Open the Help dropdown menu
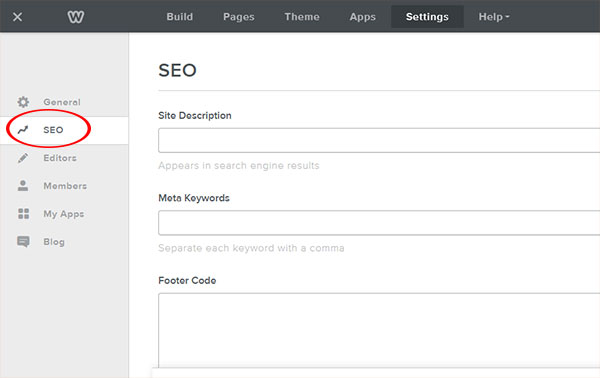This screenshot has width=600, height=378. point(494,17)
